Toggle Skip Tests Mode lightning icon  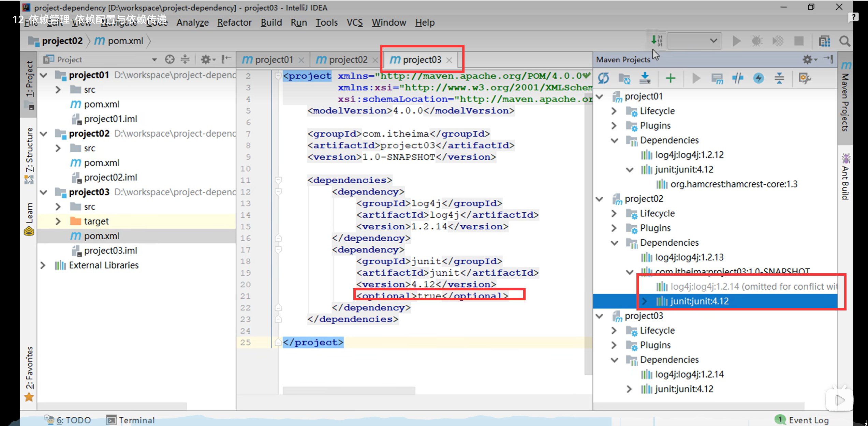[x=759, y=78]
